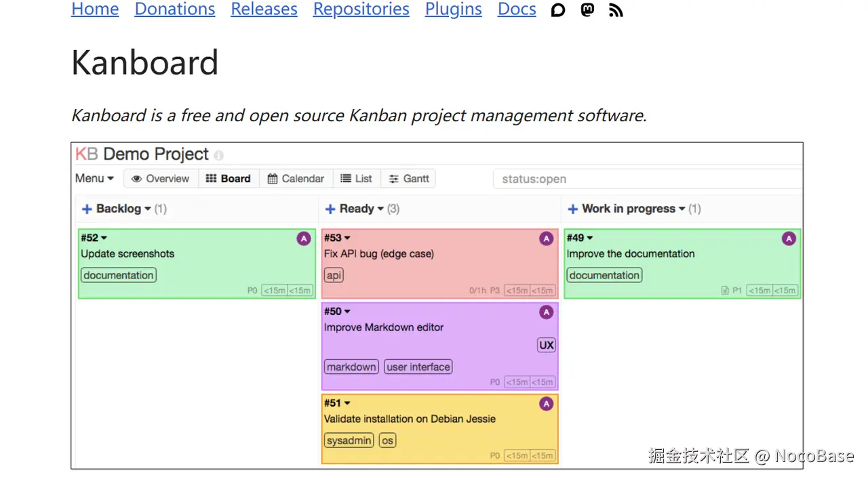Click the assignee avatar on task #51

[546, 404]
